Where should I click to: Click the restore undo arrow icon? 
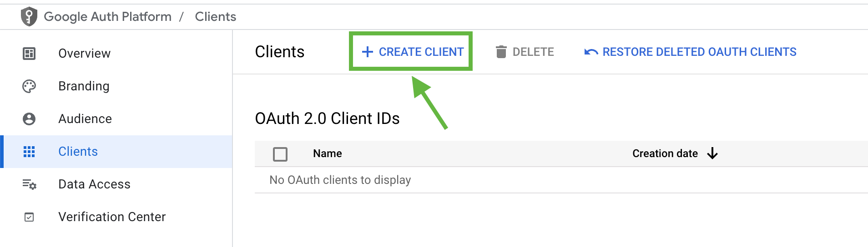(591, 52)
